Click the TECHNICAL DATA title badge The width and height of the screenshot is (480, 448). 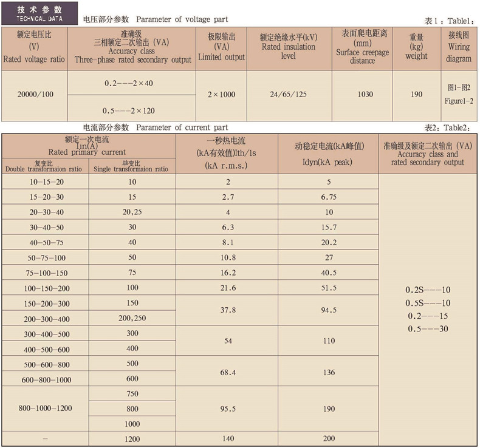click(x=40, y=14)
